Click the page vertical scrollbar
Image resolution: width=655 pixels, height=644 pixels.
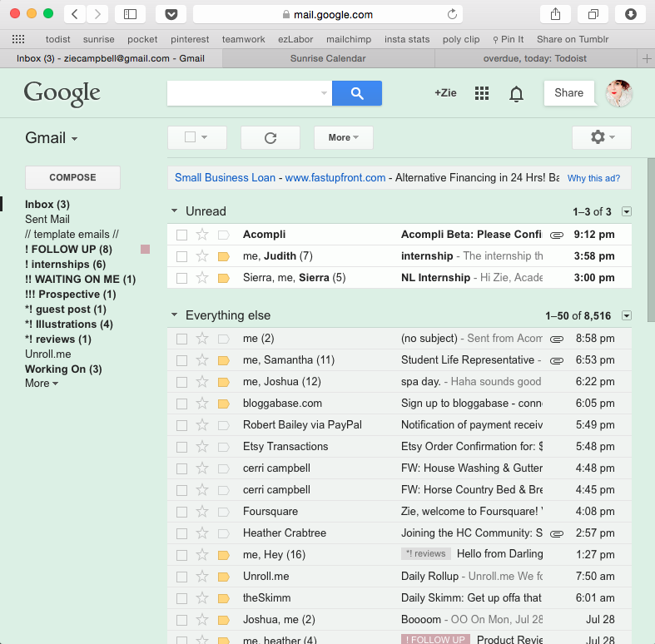651,240
